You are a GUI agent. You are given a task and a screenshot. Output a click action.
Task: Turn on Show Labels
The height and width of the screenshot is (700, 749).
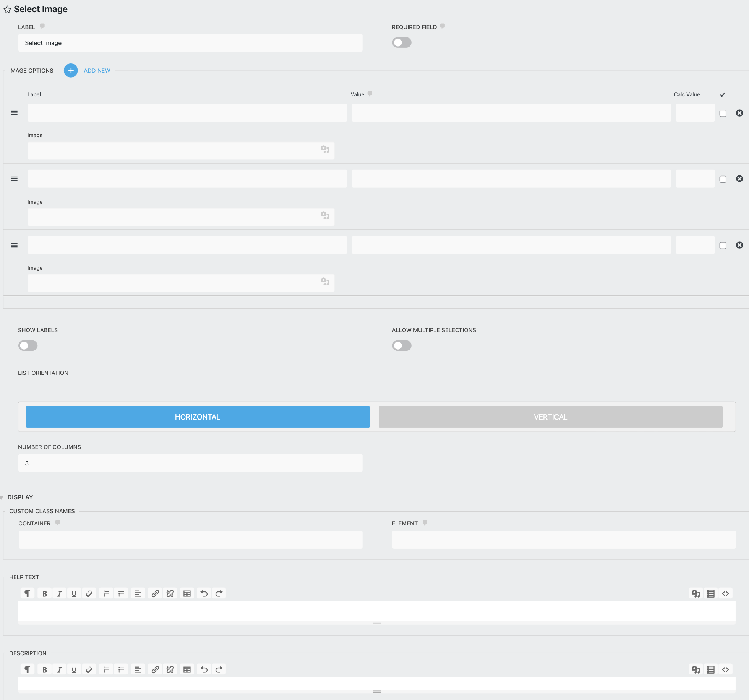[28, 345]
